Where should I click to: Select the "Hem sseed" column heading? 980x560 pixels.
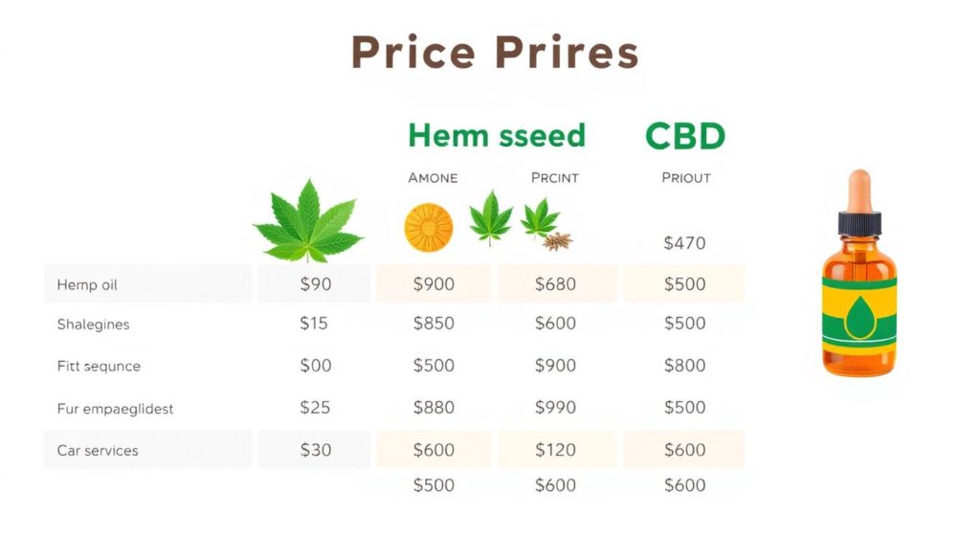(x=497, y=135)
